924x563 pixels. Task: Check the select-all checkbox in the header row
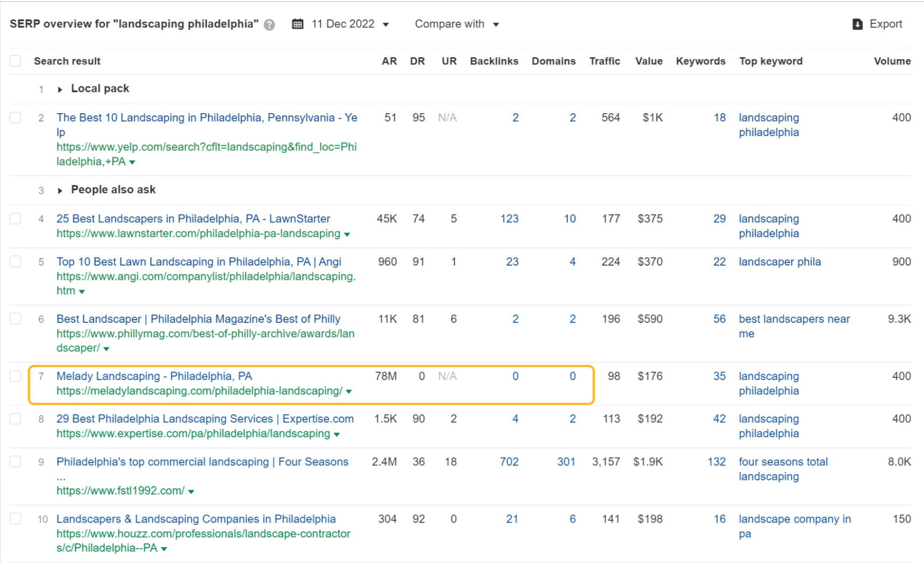(15, 61)
